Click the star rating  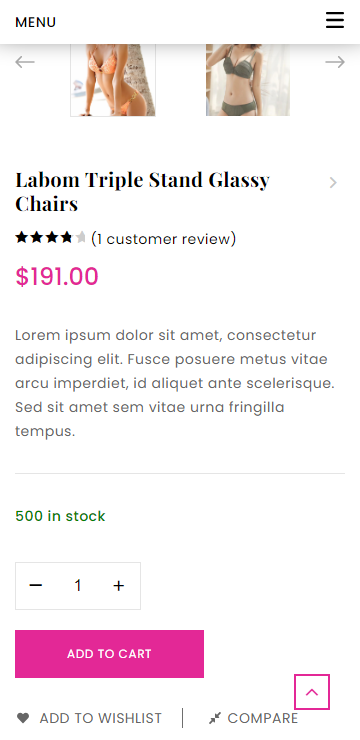(x=50, y=237)
